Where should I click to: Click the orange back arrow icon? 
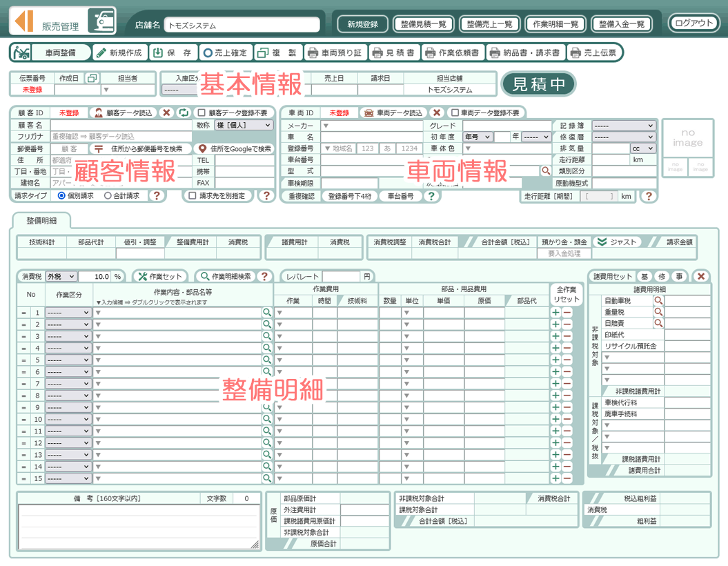click(23, 21)
